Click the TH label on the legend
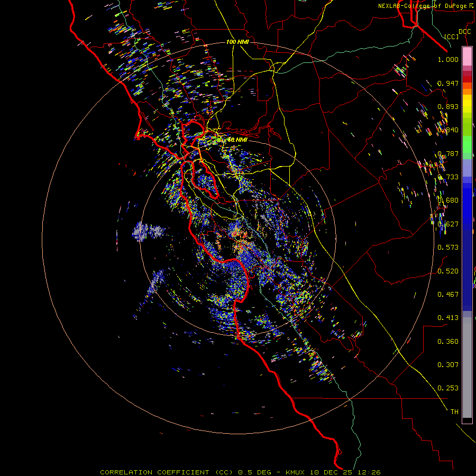This screenshot has width=476, height=476. pyautogui.click(x=454, y=412)
